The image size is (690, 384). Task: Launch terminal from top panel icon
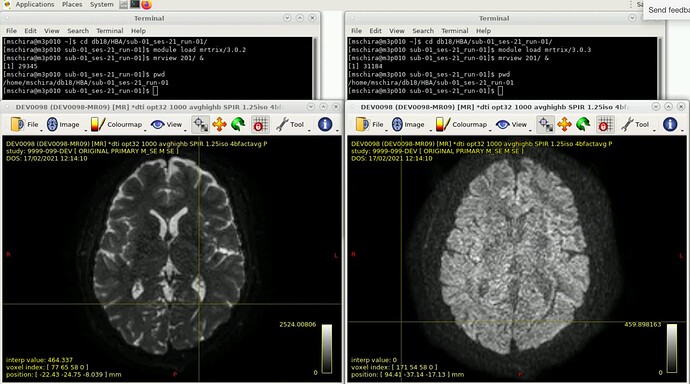coord(135,5)
